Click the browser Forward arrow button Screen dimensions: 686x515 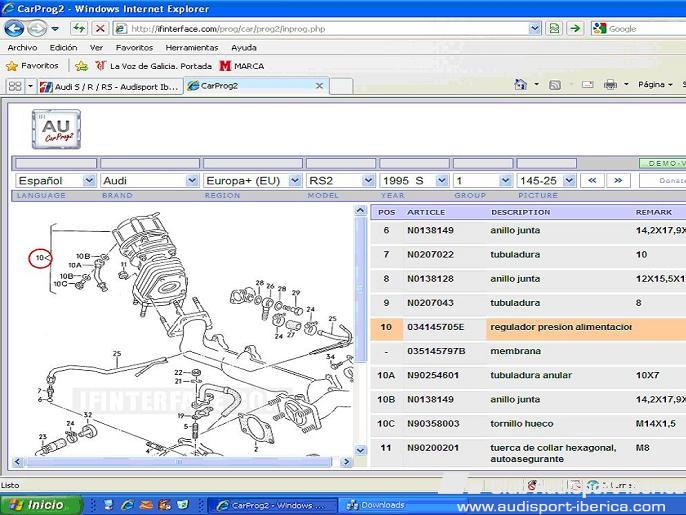[x=37, y=29]
